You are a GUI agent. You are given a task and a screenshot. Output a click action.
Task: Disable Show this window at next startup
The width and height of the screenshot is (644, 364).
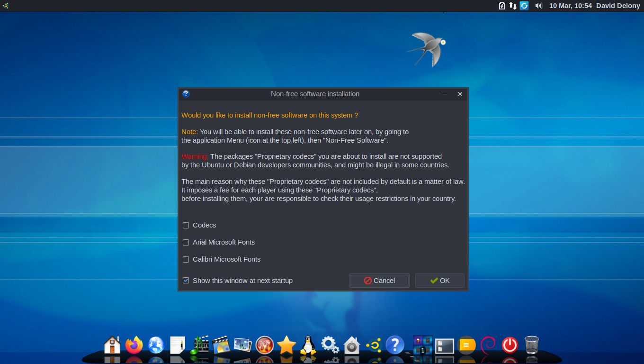186,280
